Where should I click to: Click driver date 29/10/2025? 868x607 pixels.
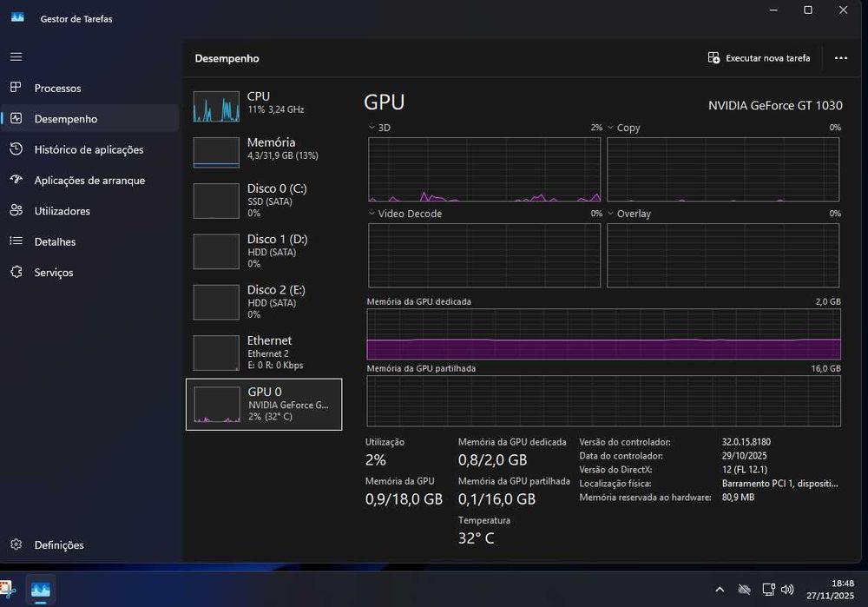tap(744, 456)
